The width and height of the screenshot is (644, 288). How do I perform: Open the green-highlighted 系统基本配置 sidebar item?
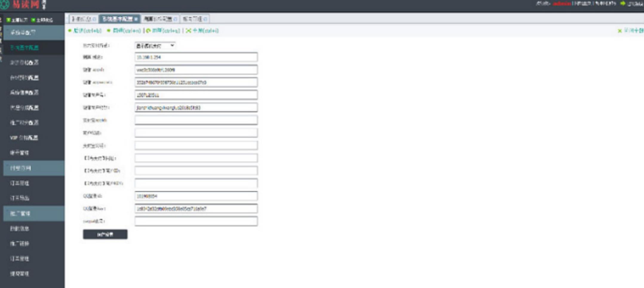click(34, 48)
